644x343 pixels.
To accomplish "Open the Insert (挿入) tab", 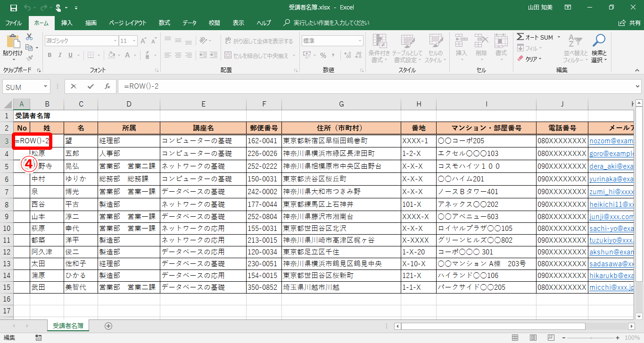I will coord(67,23).
